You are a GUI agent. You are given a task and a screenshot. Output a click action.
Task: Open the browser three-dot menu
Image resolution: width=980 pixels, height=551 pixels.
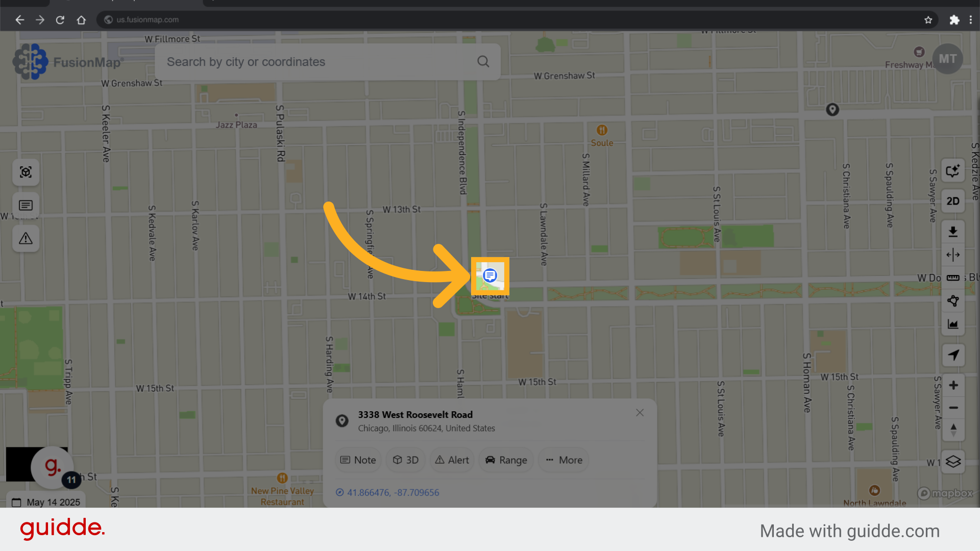tap(970, 20)
